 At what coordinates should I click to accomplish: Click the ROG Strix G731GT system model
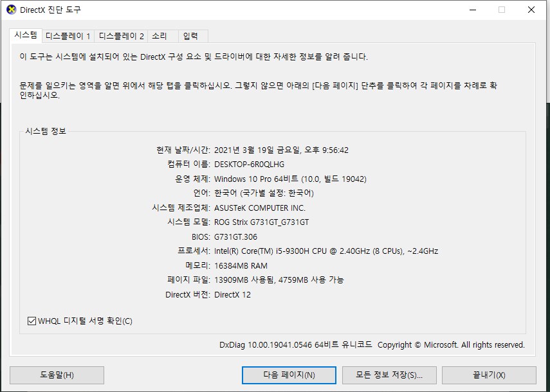click(x=261, y=222)
